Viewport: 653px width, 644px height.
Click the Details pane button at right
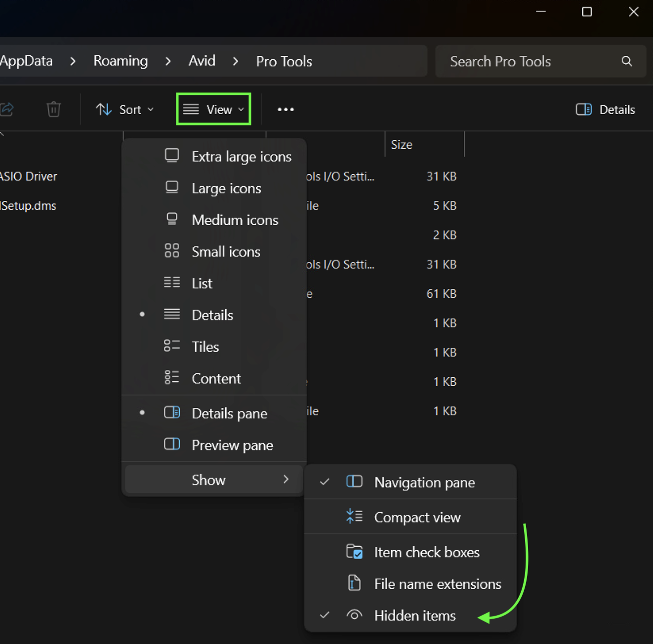[605, 110]
